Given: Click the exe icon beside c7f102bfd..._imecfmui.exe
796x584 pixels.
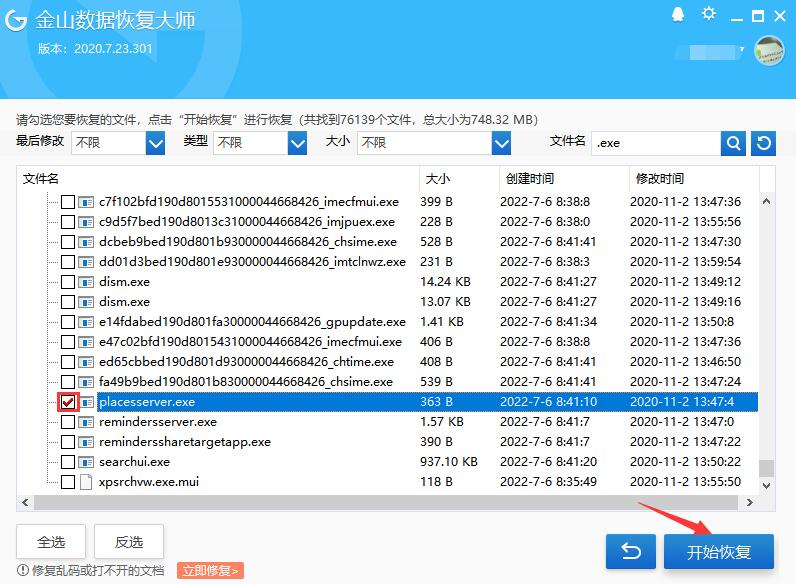Looking at the screenshot, I should [86, 202].
